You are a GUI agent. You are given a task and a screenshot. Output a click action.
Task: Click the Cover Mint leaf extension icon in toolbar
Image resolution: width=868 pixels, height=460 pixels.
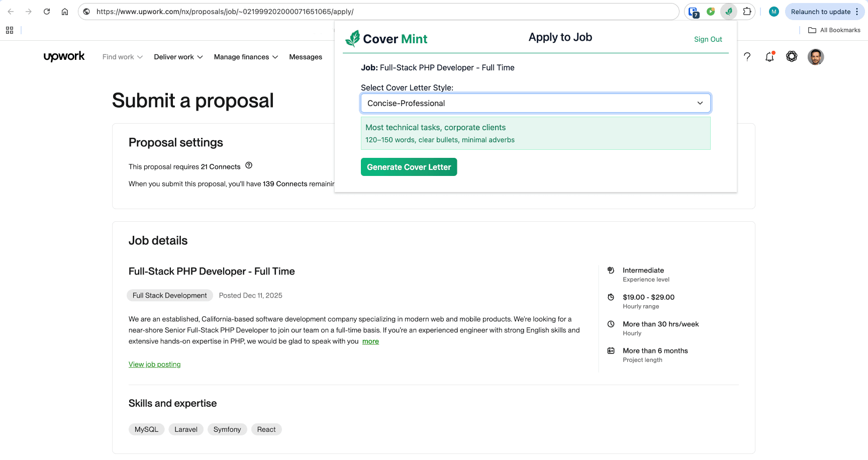pyautogui.click(x=728, y=11)
